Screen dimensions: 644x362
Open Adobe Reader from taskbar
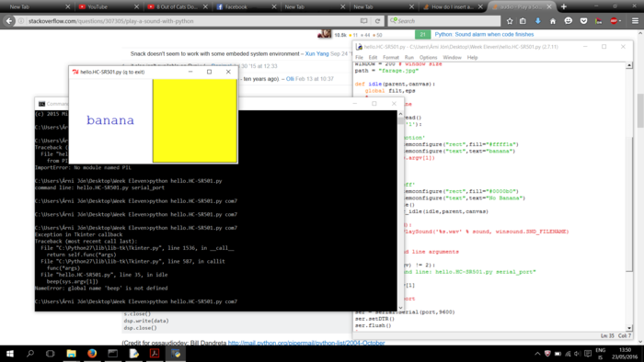coord(155,354)
